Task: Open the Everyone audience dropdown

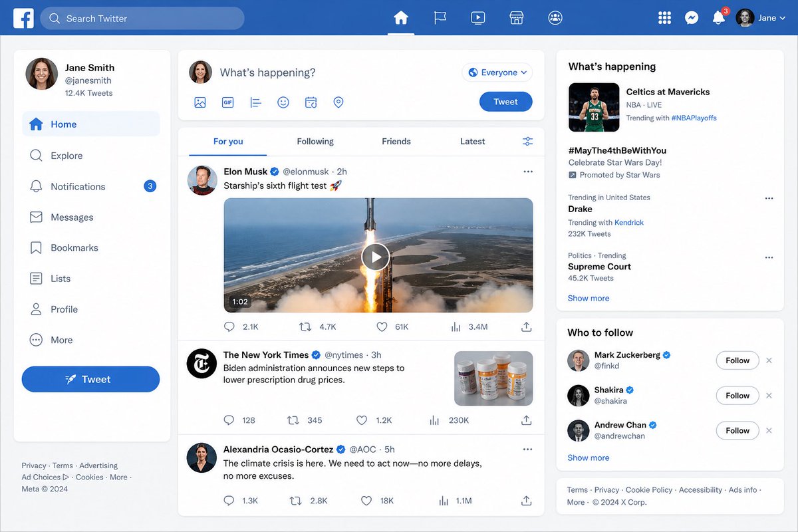Action: coord(497,72)
